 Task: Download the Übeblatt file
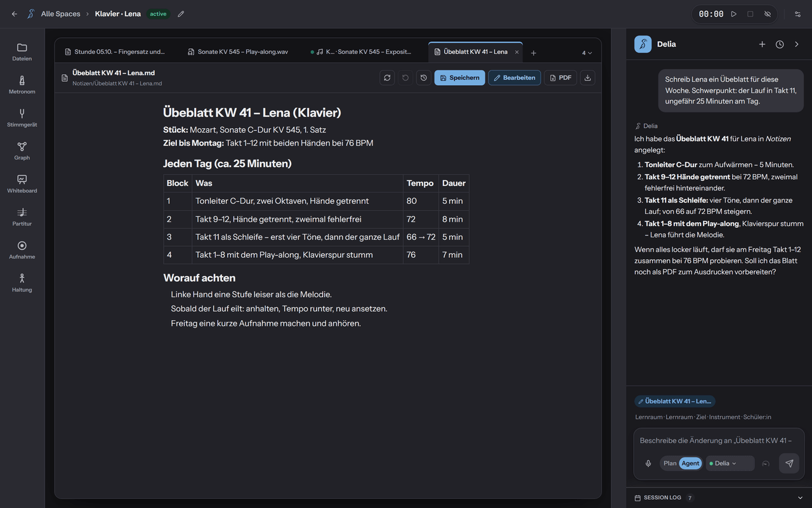point(587,78)
